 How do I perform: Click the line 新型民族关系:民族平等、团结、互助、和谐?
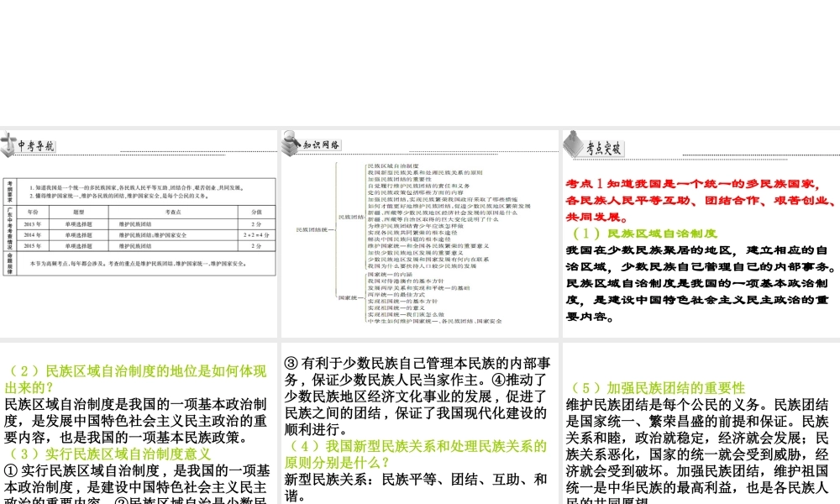pyautogui.click(x=416, y=487)
